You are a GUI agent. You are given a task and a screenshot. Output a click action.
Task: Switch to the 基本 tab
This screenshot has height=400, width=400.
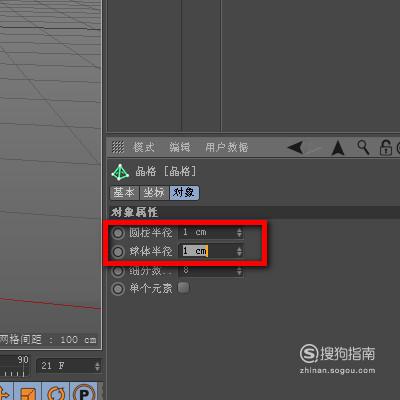[124, 193]
